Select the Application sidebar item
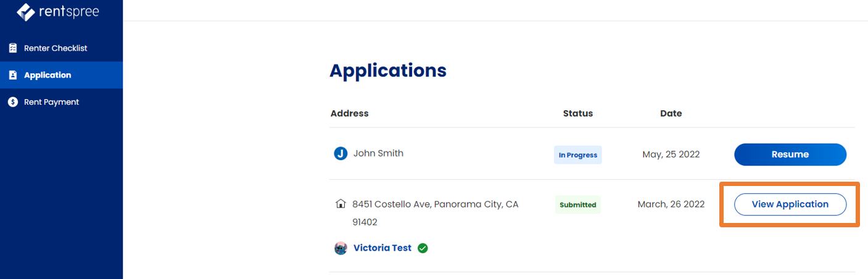Viewport: 868px width, 279px height. point(61,75)
